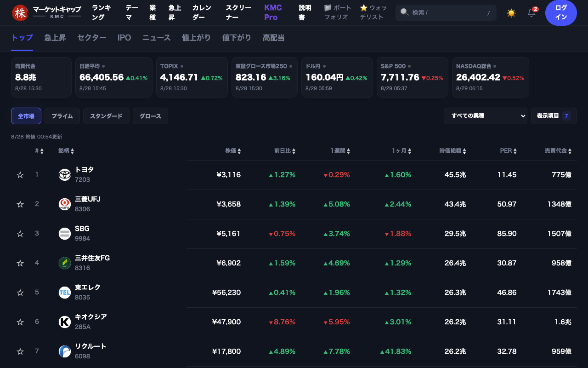Add 東エレク to favorites via star

coord(20,293)
